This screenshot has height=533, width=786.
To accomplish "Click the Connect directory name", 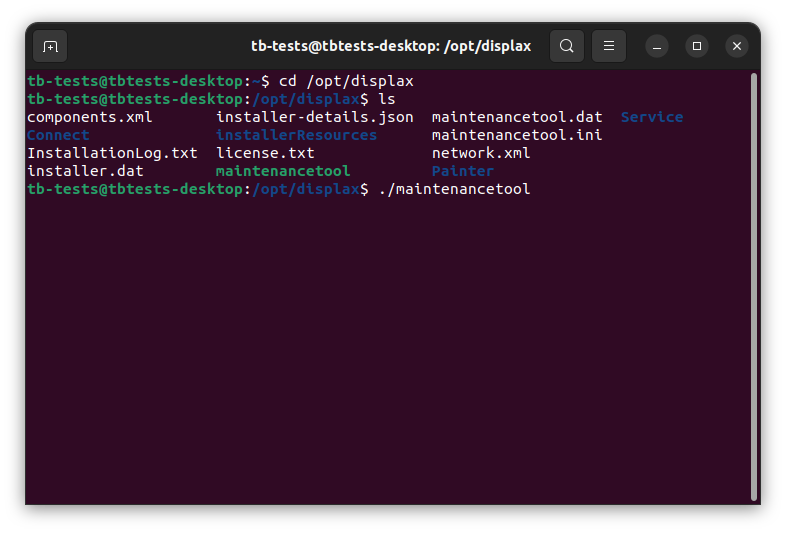I will (58, 135).
